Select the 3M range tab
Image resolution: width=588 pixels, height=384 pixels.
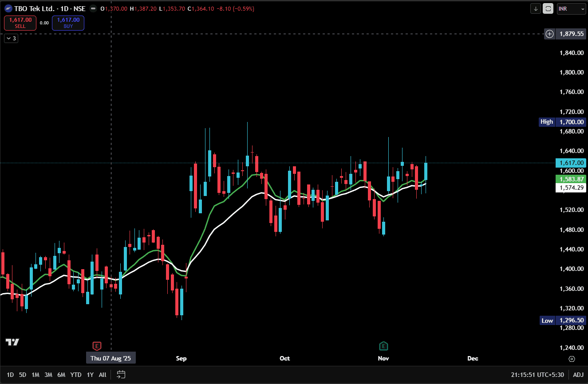[x=48, y=375]
